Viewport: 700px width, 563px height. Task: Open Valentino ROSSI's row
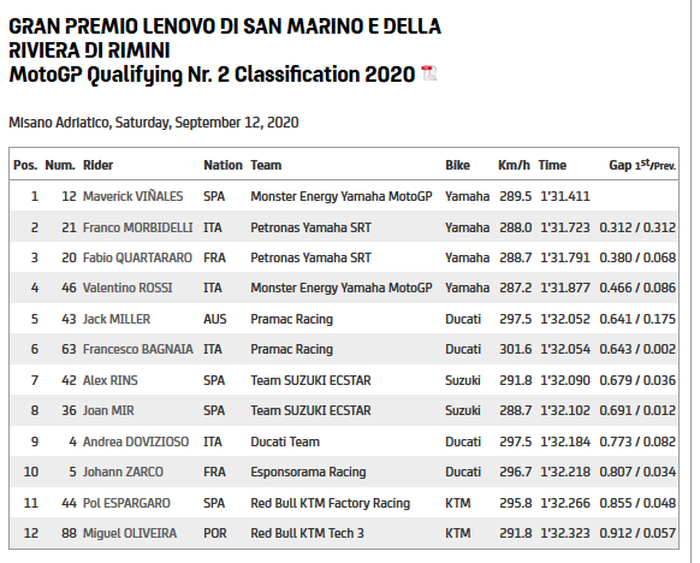[x=128, y=288]
